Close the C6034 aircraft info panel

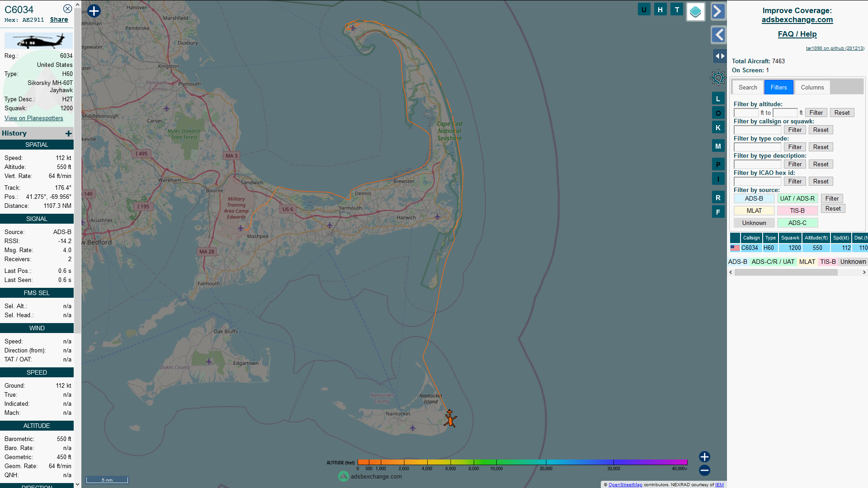[x=67, y=9]
